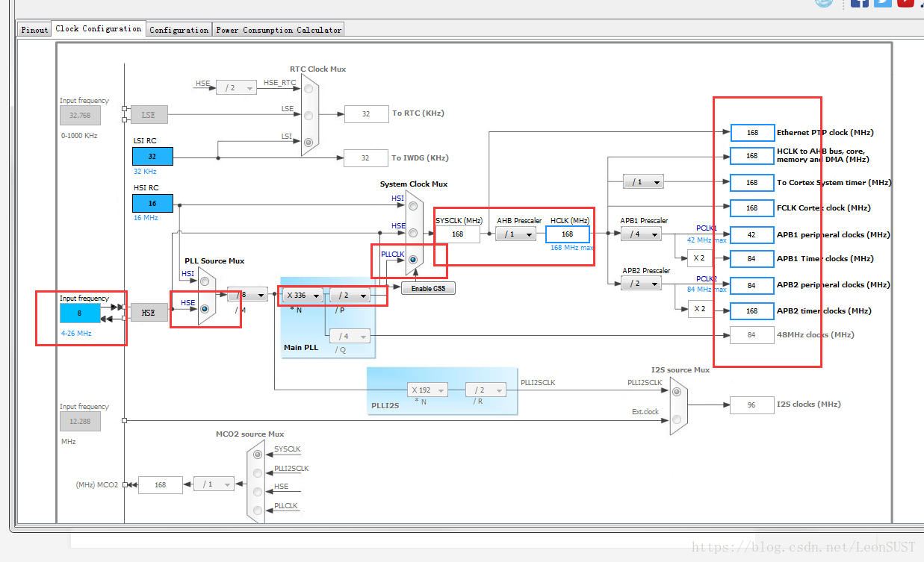Viewport: 924px width, 562px height.
Task: Click the APB2 peripheral clocks value box
Action: [752, 285]
